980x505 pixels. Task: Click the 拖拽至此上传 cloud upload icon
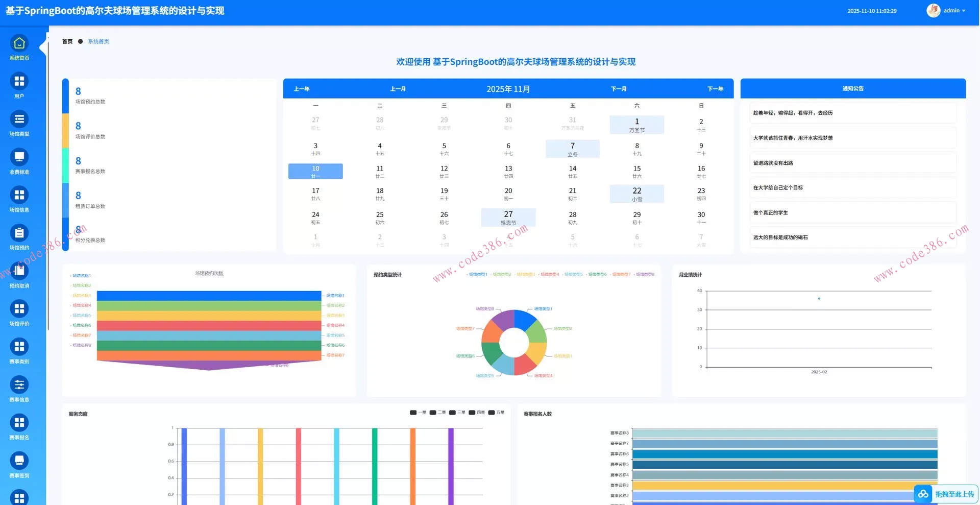click(x=923, y=494)
